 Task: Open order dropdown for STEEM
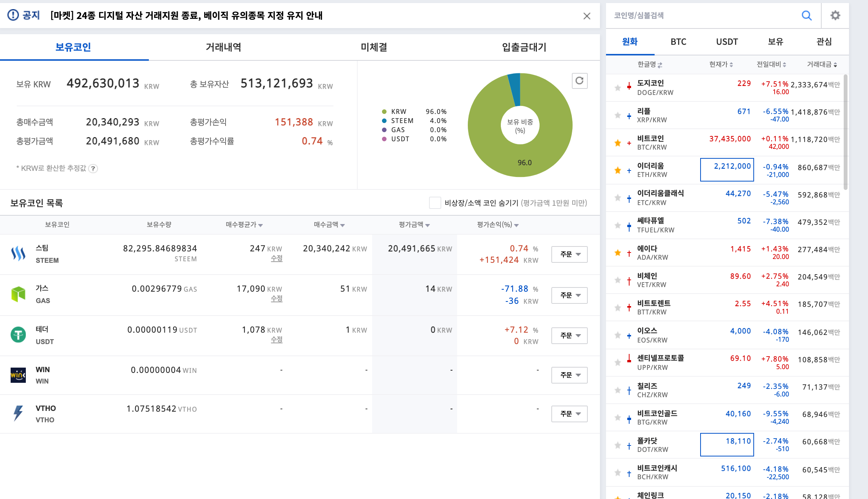[569, 254]
